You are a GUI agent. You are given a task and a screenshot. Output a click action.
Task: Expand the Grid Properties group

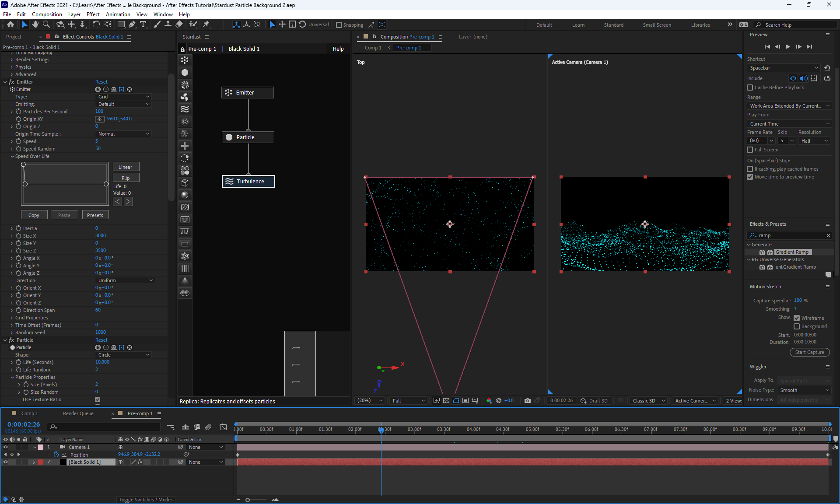click(12, 318)
